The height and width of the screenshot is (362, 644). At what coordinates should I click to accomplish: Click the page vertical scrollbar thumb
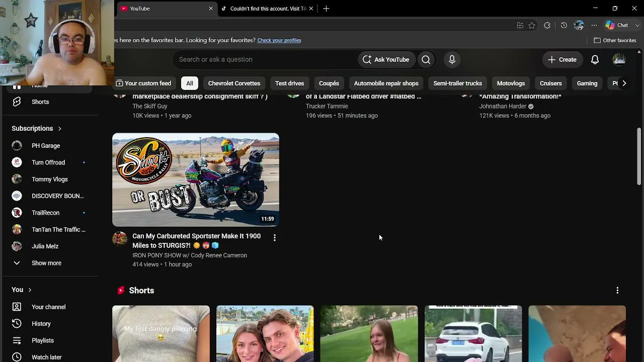coord(639,156)
